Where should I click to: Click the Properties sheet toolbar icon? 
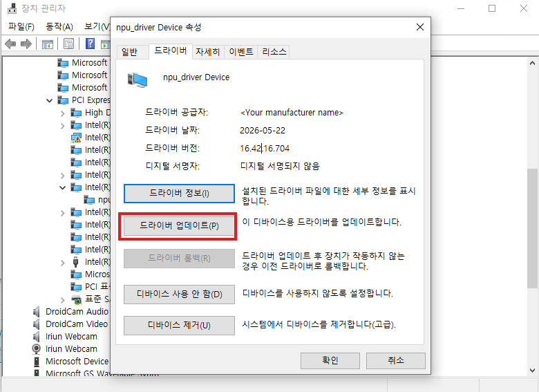pyautogui.click(x=68, y=44)
